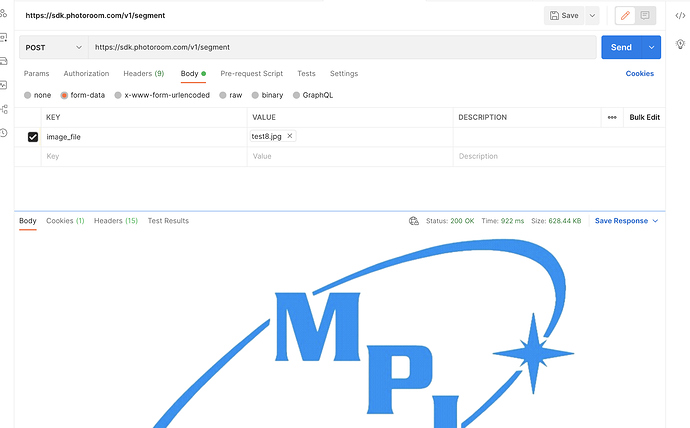The image size is (690, 428).
Task: Select the form-data radio option
Action: pos(83,95)
